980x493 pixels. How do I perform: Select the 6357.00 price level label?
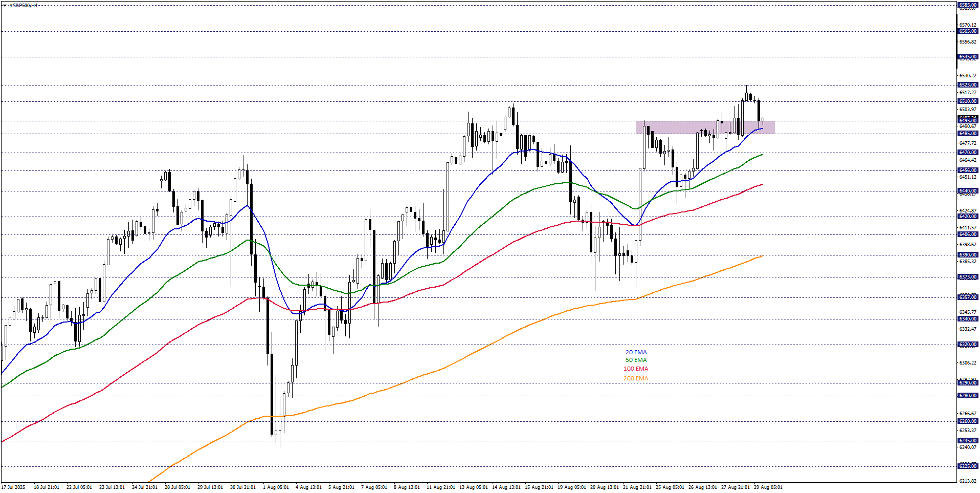968,297
